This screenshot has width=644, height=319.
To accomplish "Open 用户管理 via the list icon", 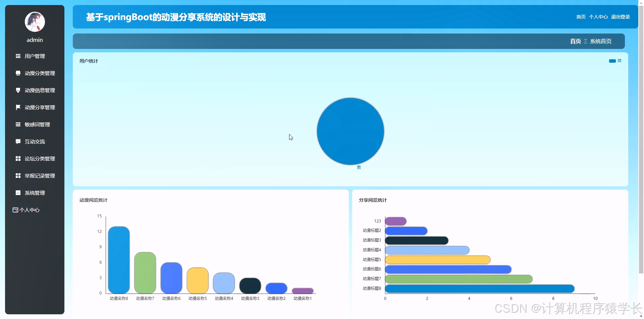I will click(18, 56).
